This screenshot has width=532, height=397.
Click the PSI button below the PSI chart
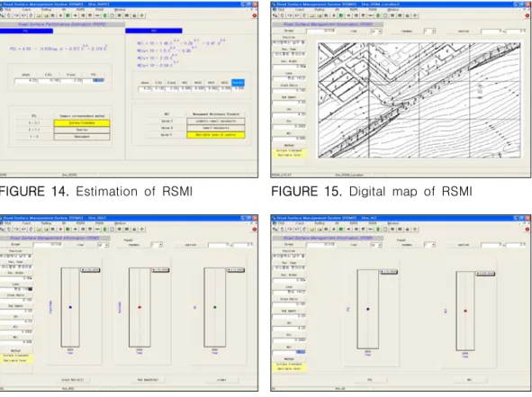coord(370,380)
